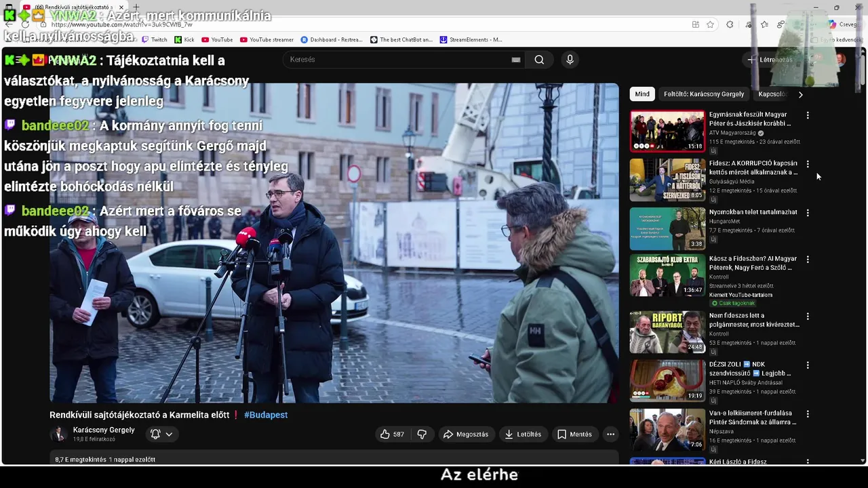The height and width of the screenshot is (488, 868).
Task: Open the video title Egymásnak feszült Magyar Péter és Jászkisér
Action: [x=751, y=119]
